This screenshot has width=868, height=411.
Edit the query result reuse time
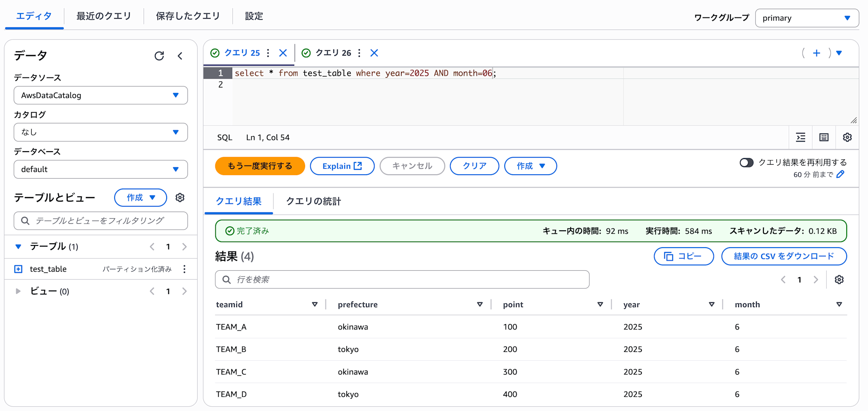click(x=841, y=174)
